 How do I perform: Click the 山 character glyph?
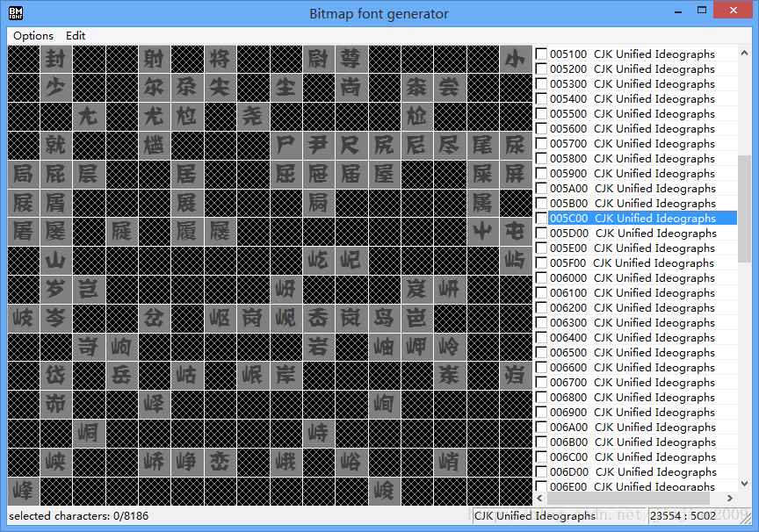55,260
